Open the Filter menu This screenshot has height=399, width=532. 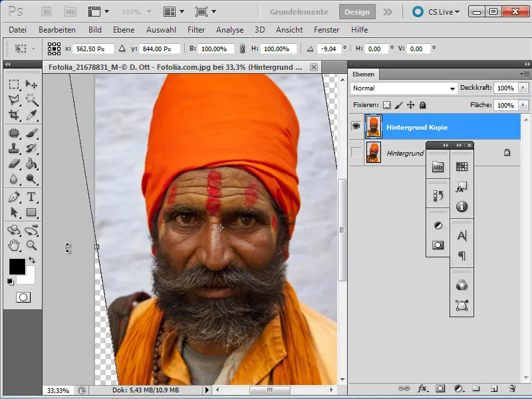197,30
